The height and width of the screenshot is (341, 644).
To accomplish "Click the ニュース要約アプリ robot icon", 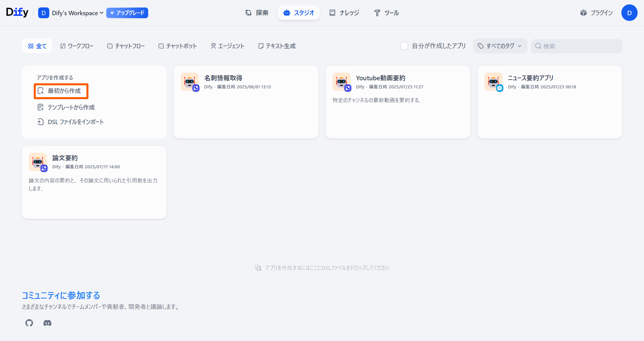I will [493, 82].
